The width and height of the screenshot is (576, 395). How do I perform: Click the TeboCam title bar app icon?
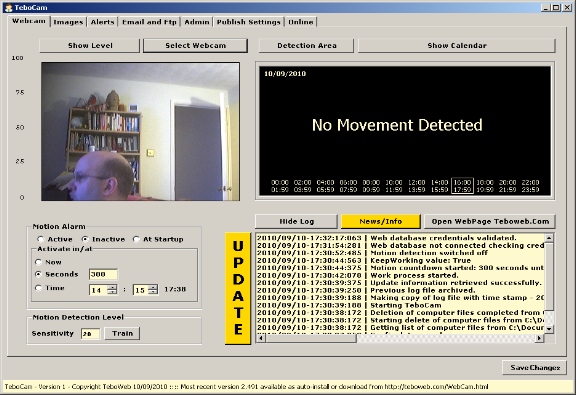click(8, 7)
